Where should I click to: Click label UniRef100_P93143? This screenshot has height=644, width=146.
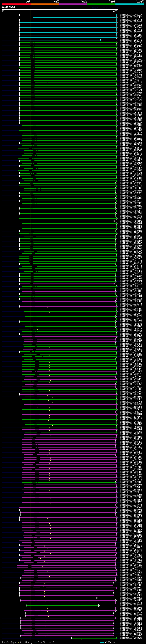(x=131, y=575)
